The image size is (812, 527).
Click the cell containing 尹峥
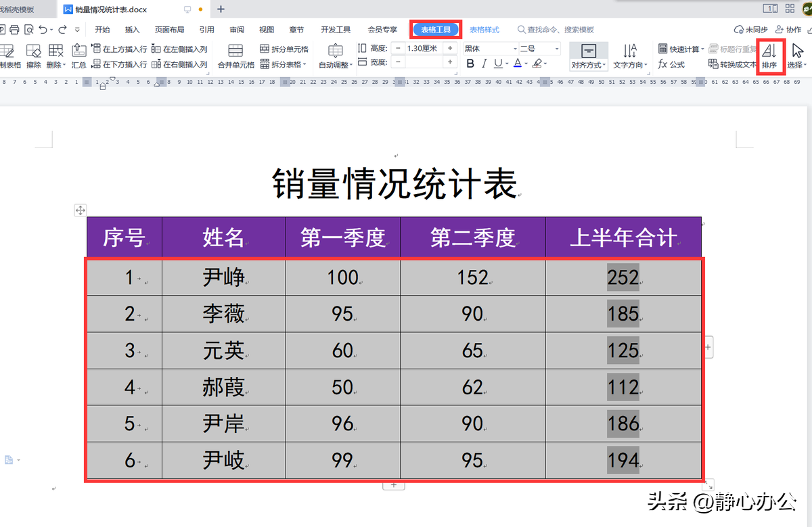click(x=223, y=277)
